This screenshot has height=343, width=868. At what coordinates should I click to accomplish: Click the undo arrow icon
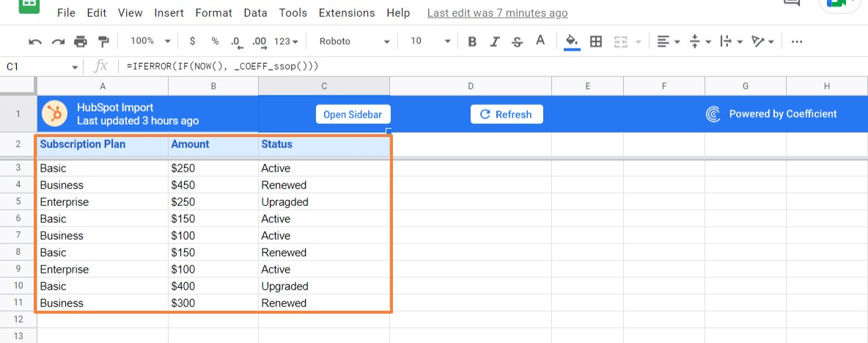pyautogui.click(x=34, y=42)
